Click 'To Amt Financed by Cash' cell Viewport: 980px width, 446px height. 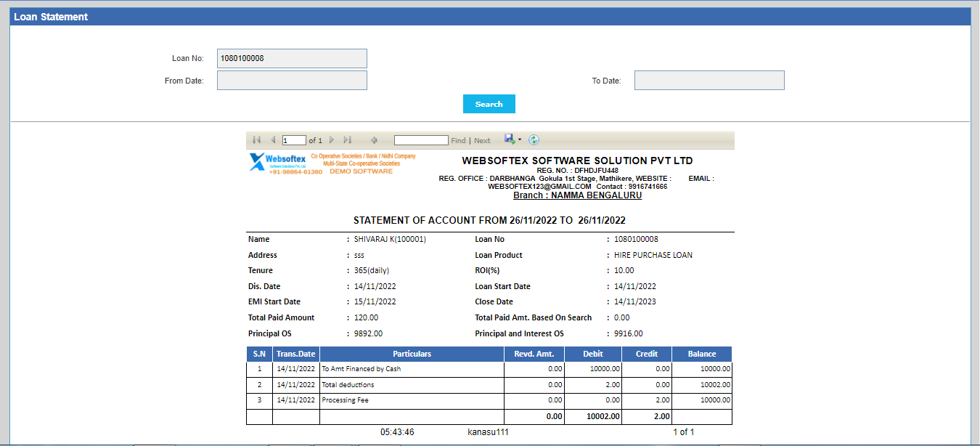(412, 369)
